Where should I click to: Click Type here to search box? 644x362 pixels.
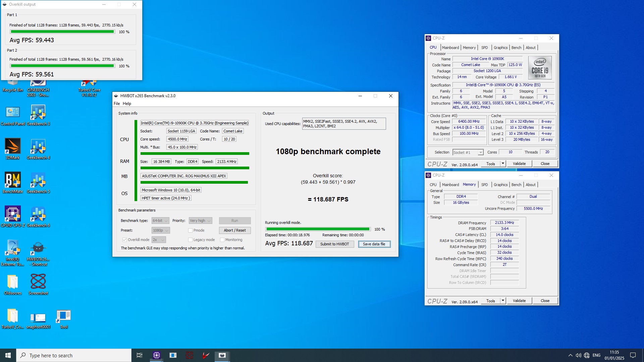[x=74, y=355]
